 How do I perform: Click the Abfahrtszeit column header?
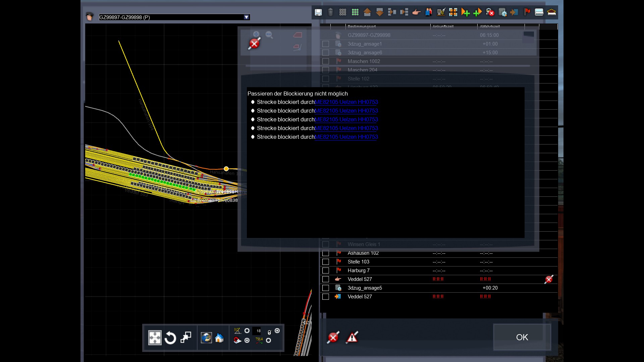coord(490,26)
